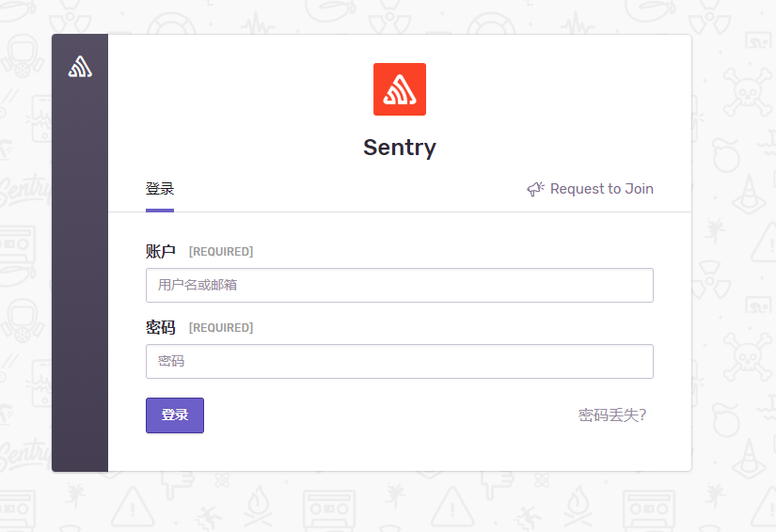Click the dark purple sidebar panel
Image resolution: width=776 pixels, height=532 pixels.
(80, 277)
